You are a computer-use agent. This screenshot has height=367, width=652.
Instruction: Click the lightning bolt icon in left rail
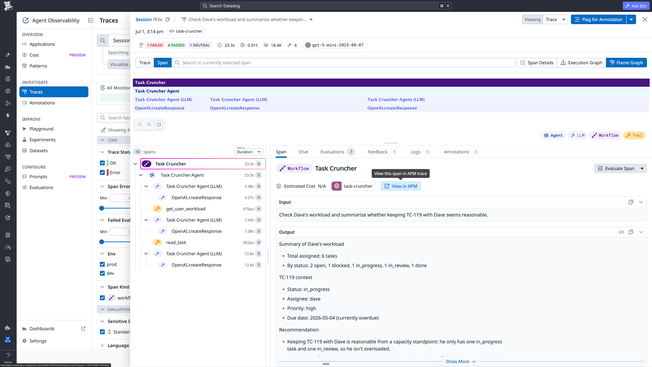[x=8, y=115]
